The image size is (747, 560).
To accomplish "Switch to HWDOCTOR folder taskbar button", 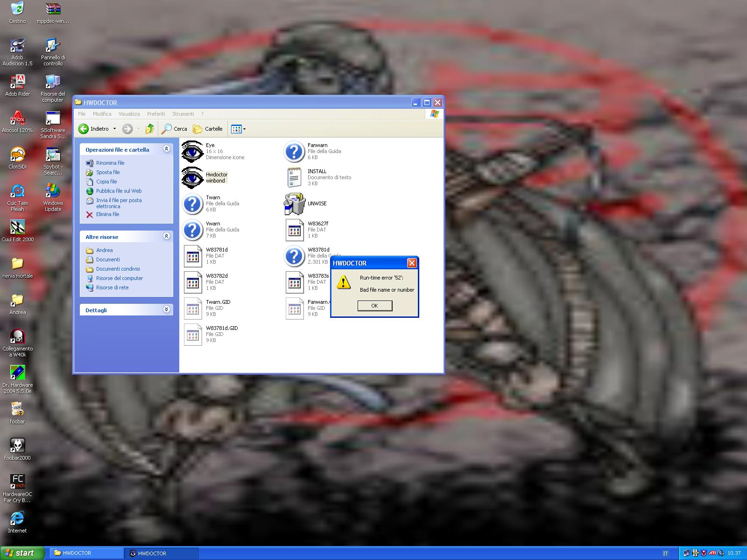I will point(86,553).
